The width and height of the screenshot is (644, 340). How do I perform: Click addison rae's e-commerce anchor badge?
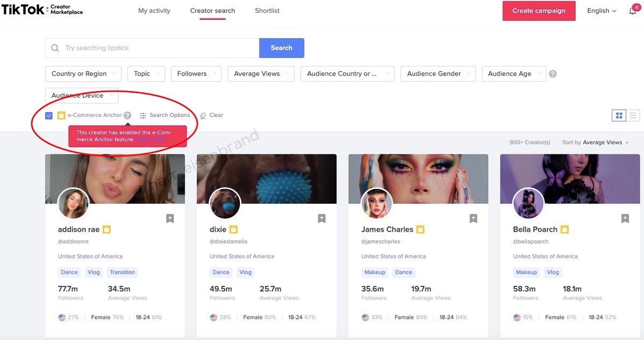click(x=107, y=230)
